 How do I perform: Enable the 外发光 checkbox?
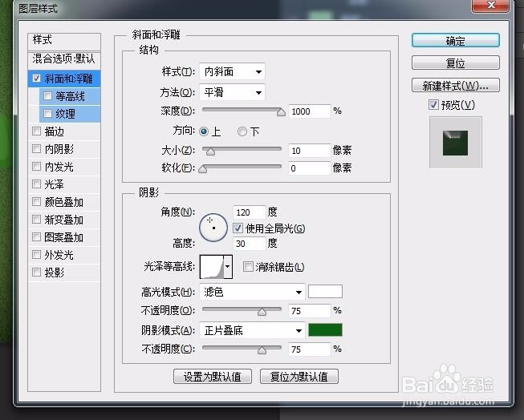point(36,255)
